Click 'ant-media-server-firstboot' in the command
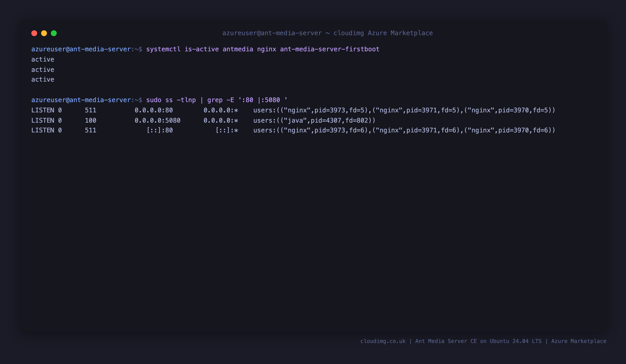Viewport: 626px width, 364px height. [x=330, y=49]
